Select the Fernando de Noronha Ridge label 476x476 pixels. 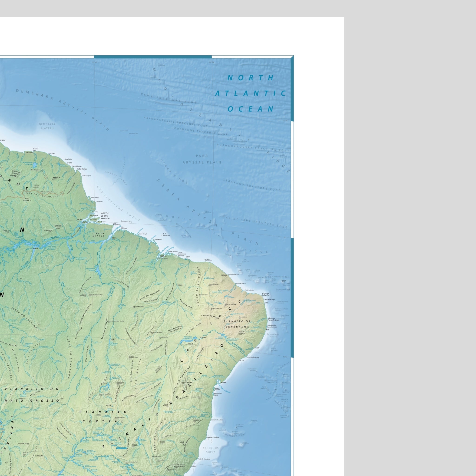coord(273,278)
